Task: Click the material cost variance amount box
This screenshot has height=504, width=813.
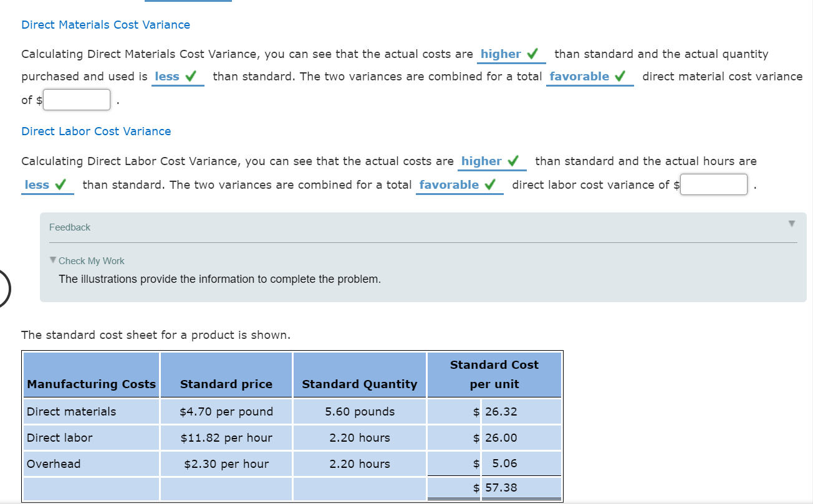Action: (76, 99)
